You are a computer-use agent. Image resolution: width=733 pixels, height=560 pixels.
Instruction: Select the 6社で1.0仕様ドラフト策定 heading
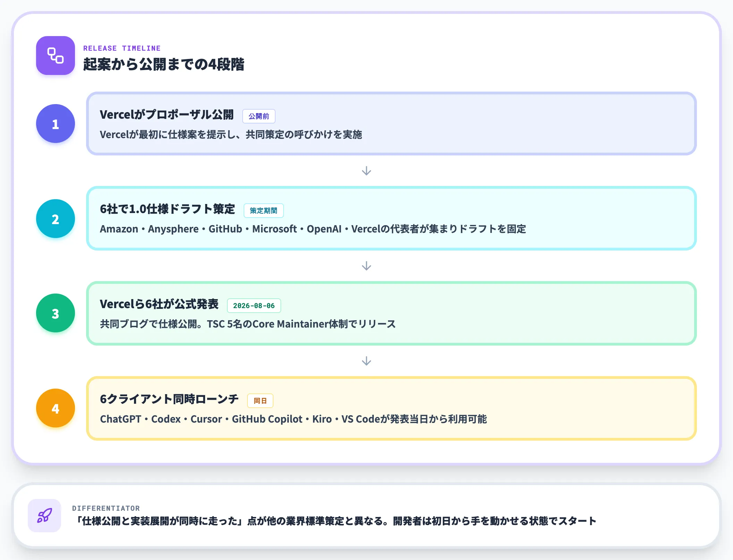click(x=167, y=209)
